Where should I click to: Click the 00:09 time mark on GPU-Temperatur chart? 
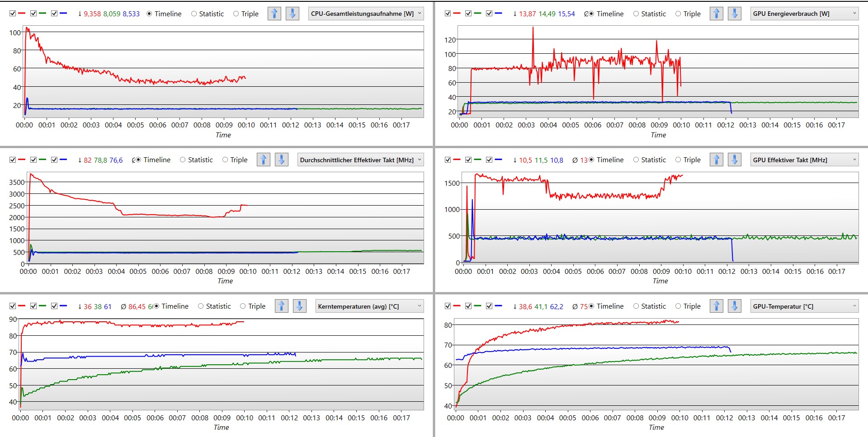coord(657,418)
